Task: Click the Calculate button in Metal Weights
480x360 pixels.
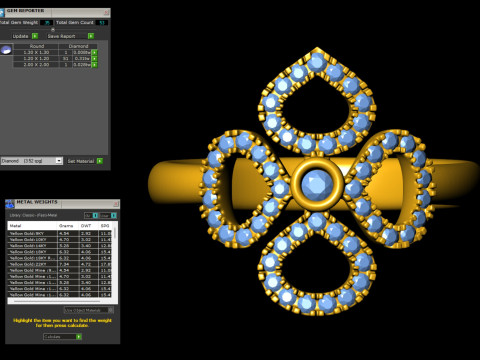Action: click(x=62, y=337)
